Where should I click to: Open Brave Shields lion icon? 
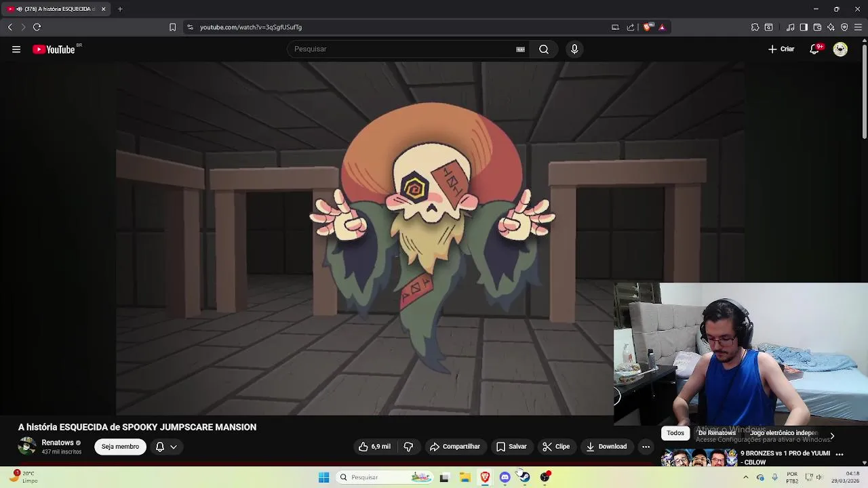coord(648,27)
